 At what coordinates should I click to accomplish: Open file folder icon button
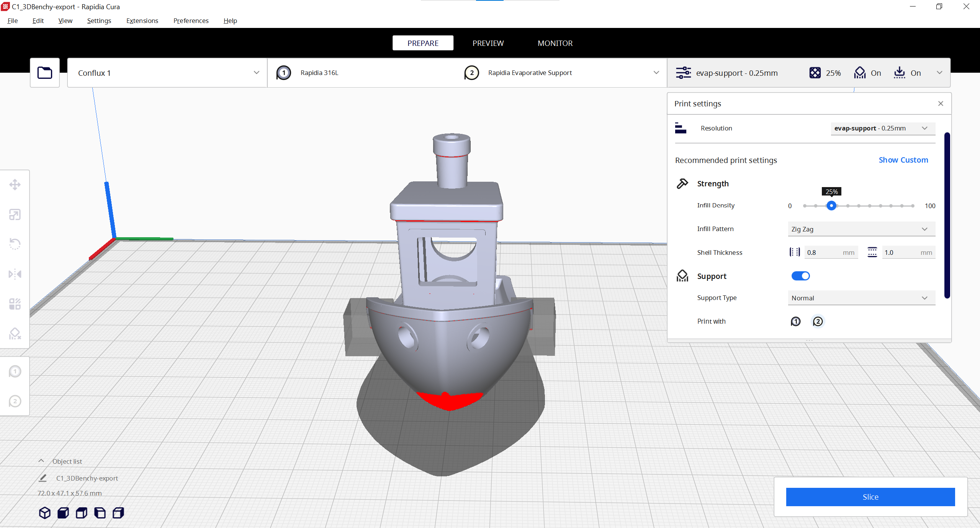(45, 73)
